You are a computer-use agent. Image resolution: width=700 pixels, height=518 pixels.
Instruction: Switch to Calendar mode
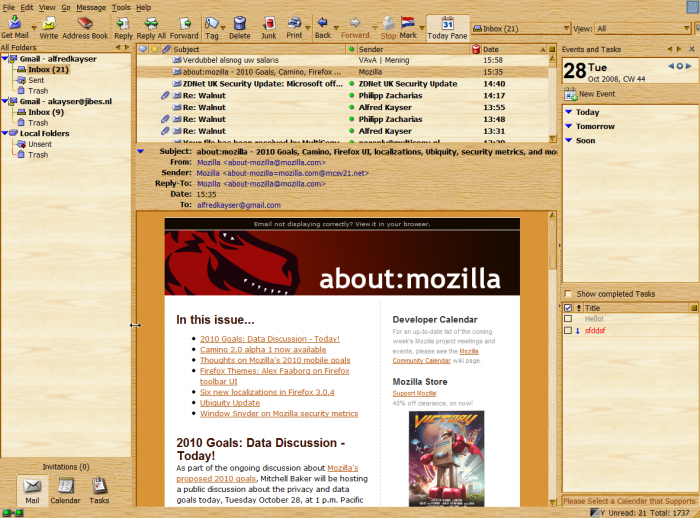pyautogui.click(x=65, y=490)
